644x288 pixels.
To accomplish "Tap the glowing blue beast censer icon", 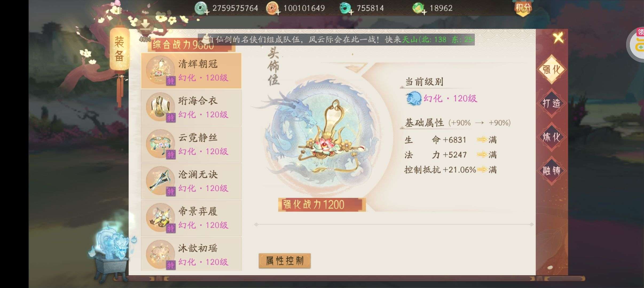I will pyautogui.click(x=112, y=252).
